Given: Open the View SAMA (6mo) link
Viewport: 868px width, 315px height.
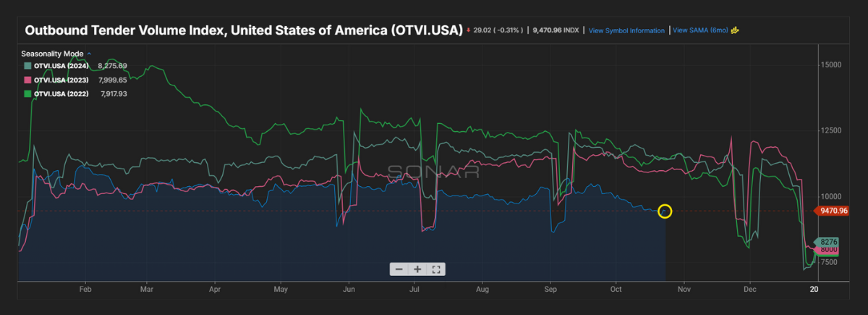Looking at the screenshot, I should pyautogui.click(x=701, y=30).
